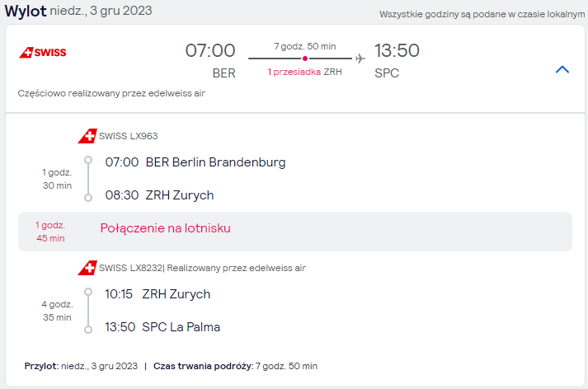
Task: Click the 'SWISS LX963' flight number label
Action: (x=129, y=136)
